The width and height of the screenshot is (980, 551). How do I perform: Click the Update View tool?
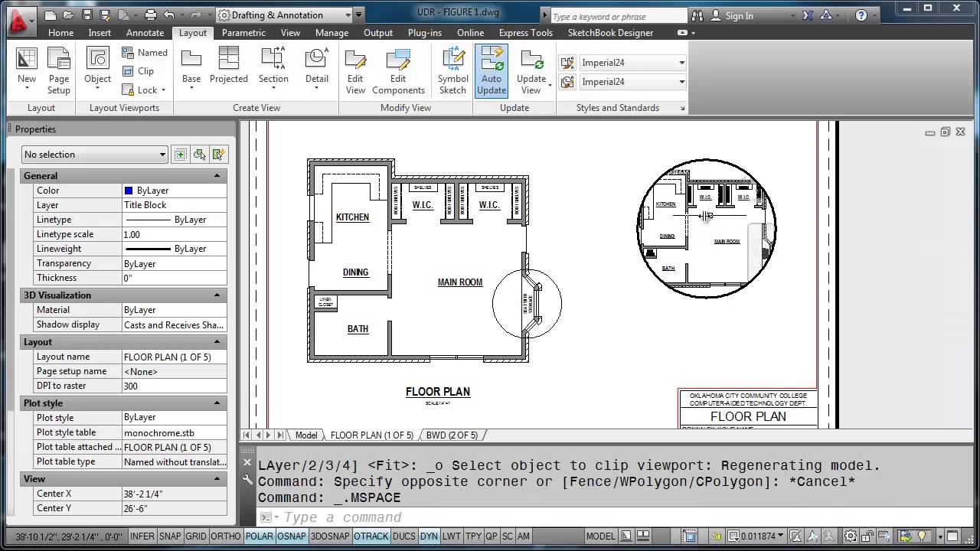(531, 71)
